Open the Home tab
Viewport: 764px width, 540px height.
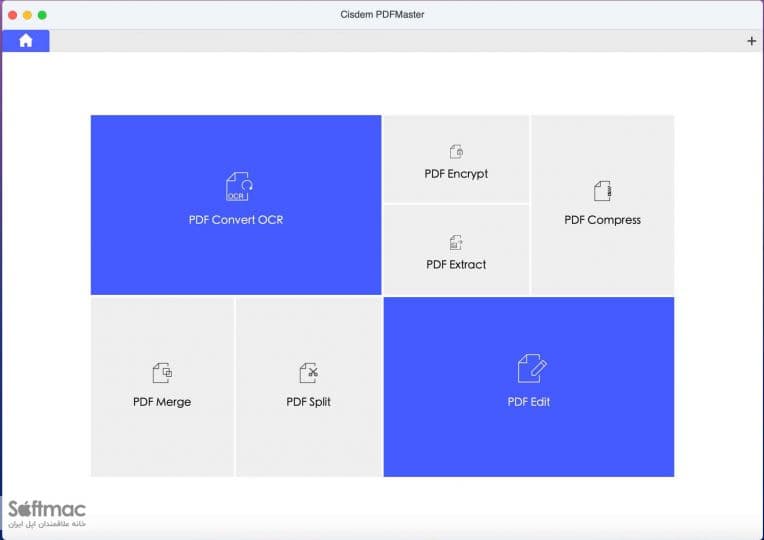click(x=25, y=40)
